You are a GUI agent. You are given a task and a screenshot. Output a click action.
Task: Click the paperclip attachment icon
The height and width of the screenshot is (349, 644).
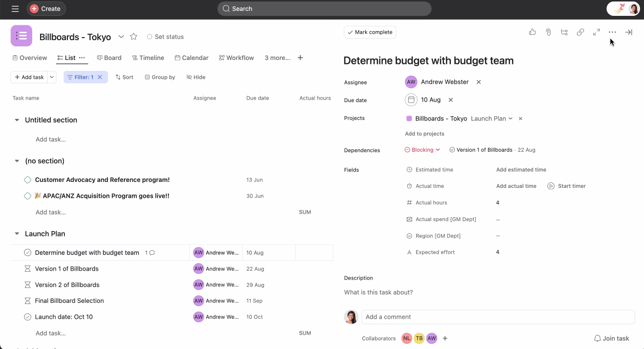coord(548,32)
